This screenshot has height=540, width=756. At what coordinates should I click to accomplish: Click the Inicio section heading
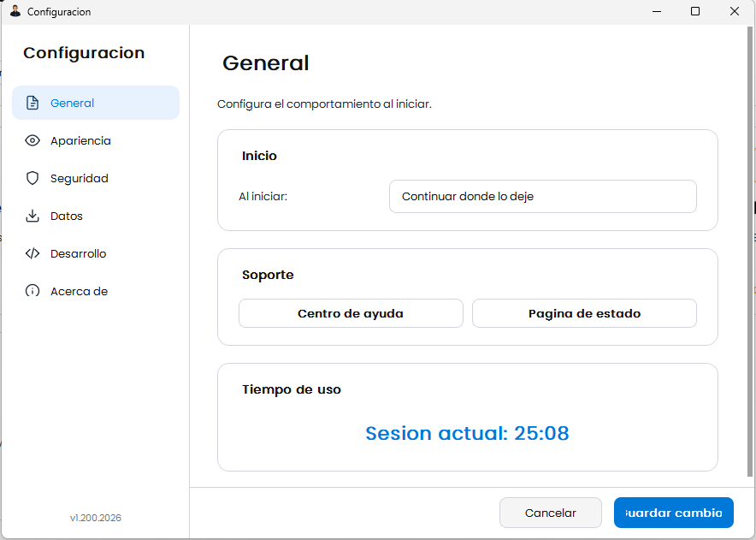tap(259, 156)
